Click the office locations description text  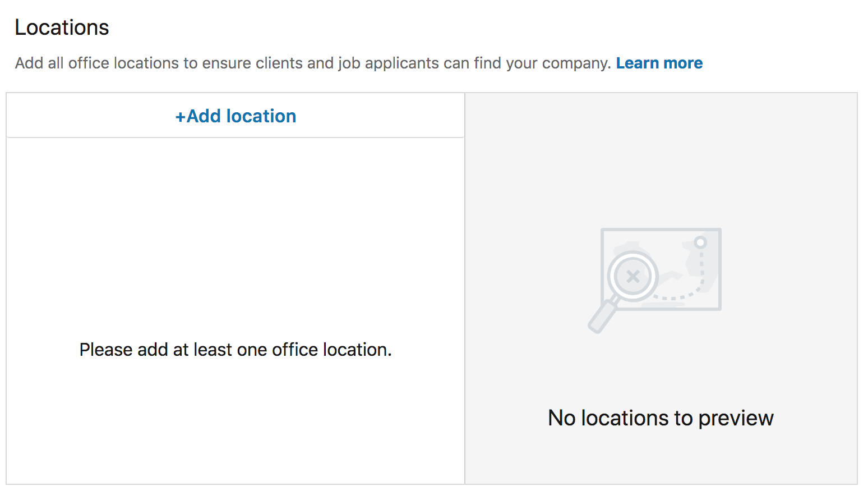308,63
